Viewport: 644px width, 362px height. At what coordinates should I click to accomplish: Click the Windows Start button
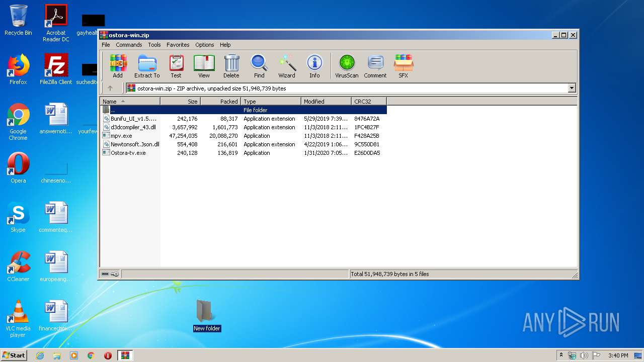pyautogui.click(x=14, y=355)
